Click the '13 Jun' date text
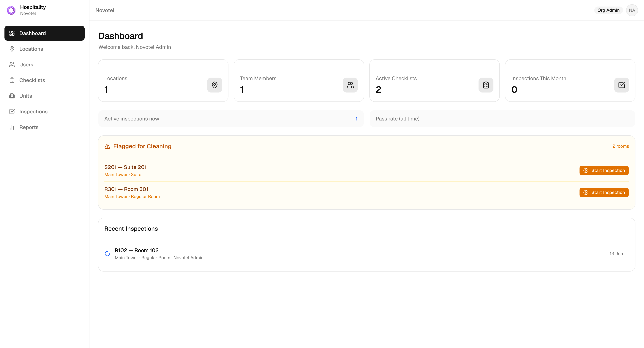 (616, 254)
